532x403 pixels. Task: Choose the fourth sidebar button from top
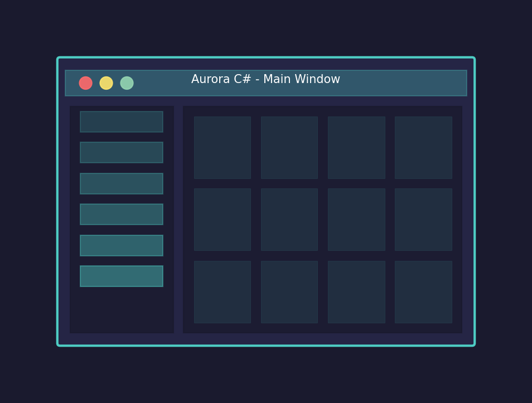coord(121,214)
